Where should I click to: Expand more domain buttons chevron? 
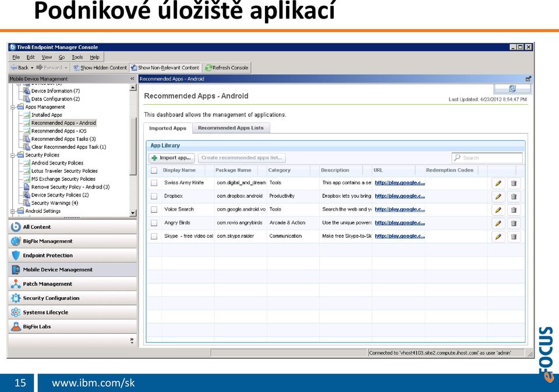[x=132, y=340]
